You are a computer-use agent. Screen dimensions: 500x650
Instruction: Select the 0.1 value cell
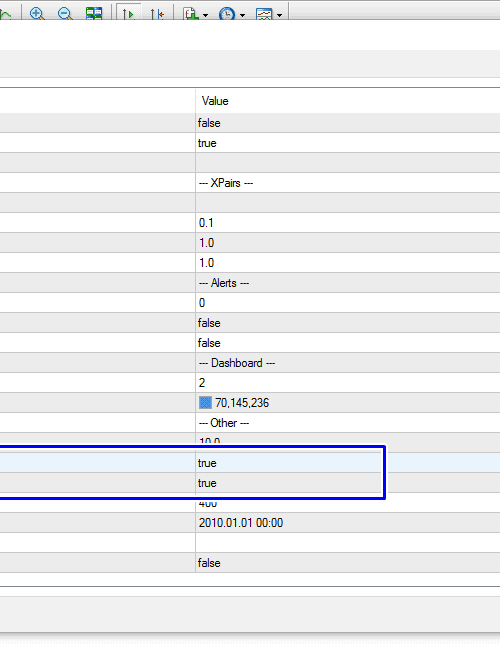(x=347, y=223)
